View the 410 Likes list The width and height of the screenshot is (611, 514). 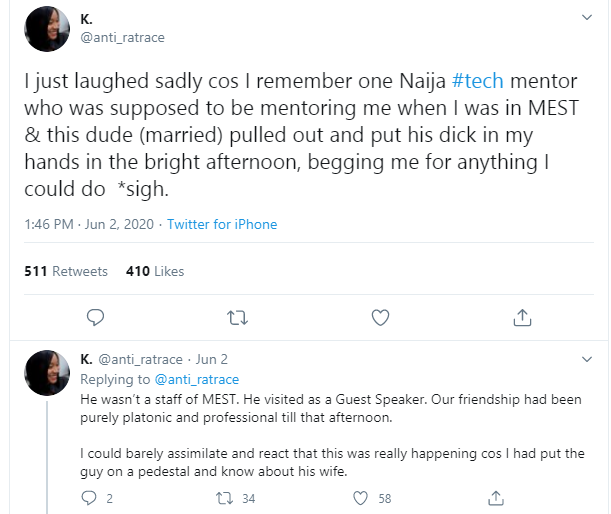coord(155,271)
